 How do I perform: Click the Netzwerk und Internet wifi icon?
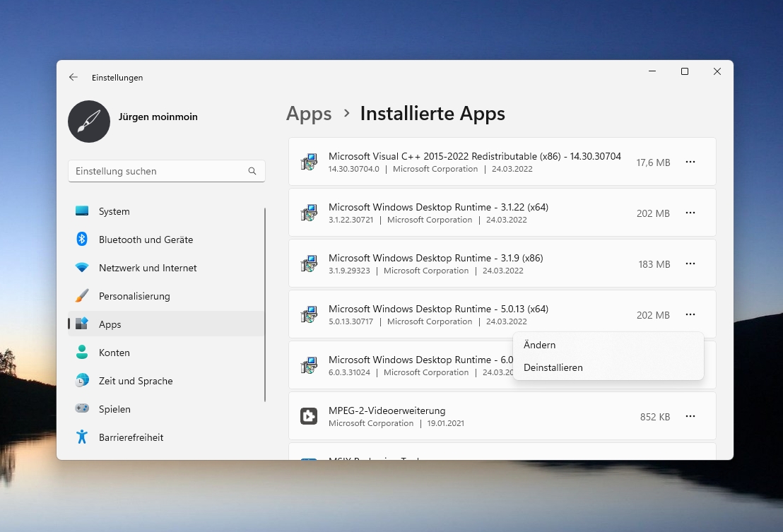[82, 268]
